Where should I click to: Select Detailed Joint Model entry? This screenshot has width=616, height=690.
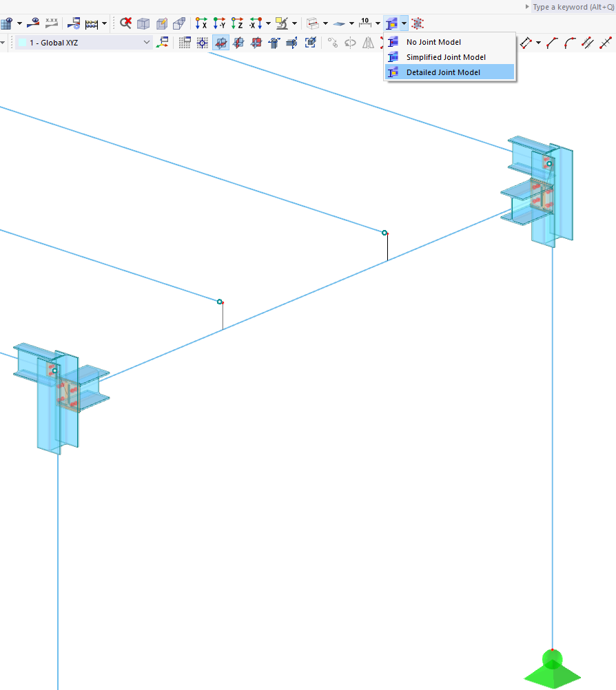pyautogui.click(x=444, y=72)
